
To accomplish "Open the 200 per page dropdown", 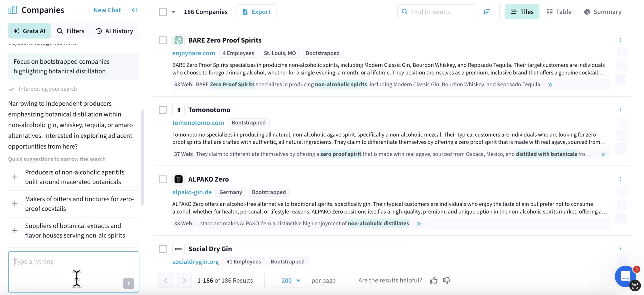I will pos(291,280).
